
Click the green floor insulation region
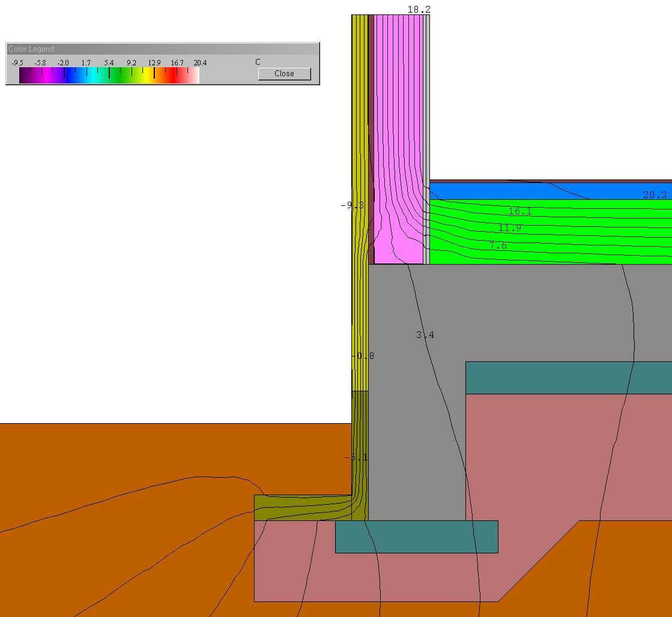coord(571,252)
